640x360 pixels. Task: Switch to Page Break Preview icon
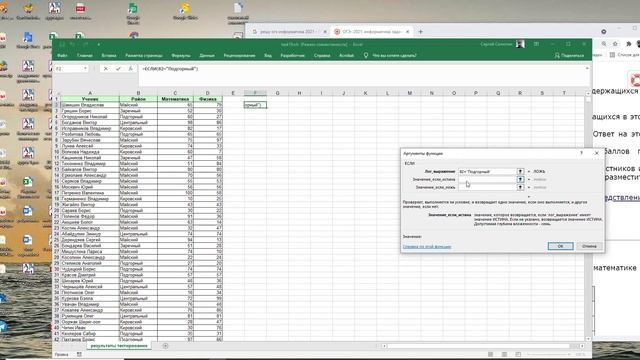(518, 354)
